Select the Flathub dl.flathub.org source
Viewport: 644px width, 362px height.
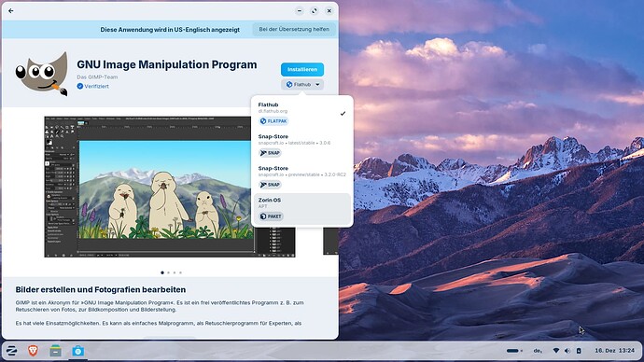point(302,113)
